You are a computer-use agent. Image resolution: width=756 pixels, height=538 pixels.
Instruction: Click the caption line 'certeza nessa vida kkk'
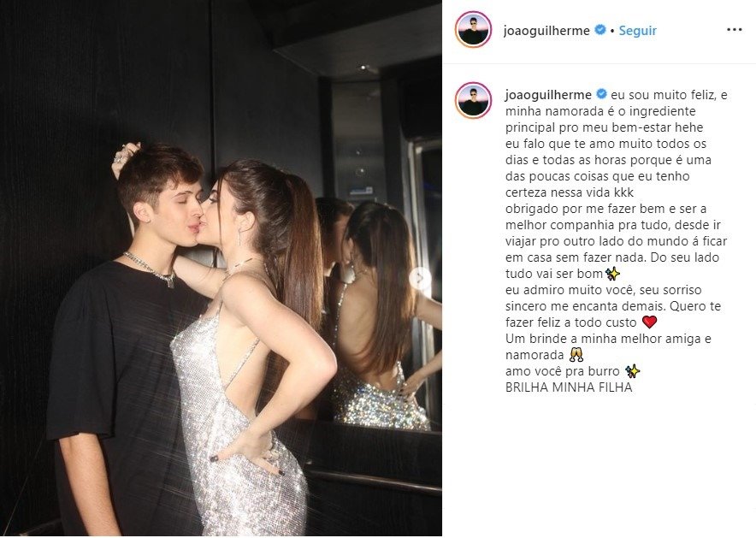coord(570,192)
